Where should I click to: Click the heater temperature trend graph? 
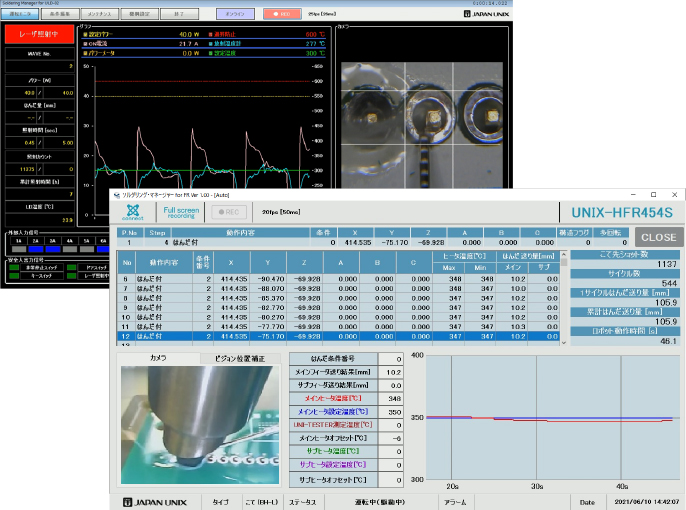[x=553, y=418]
